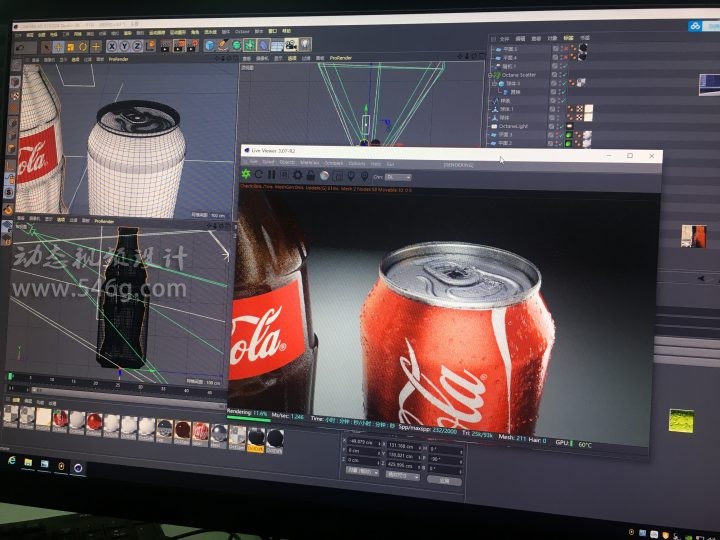Open the Options menu in Live Viewer
Screen dimensions: 720x540
tap(356, 163)
